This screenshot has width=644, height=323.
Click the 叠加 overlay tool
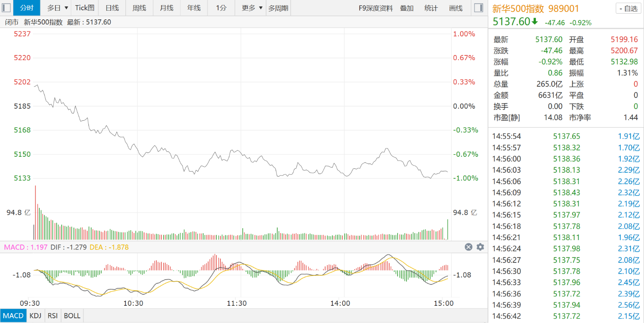pos(407,8)
